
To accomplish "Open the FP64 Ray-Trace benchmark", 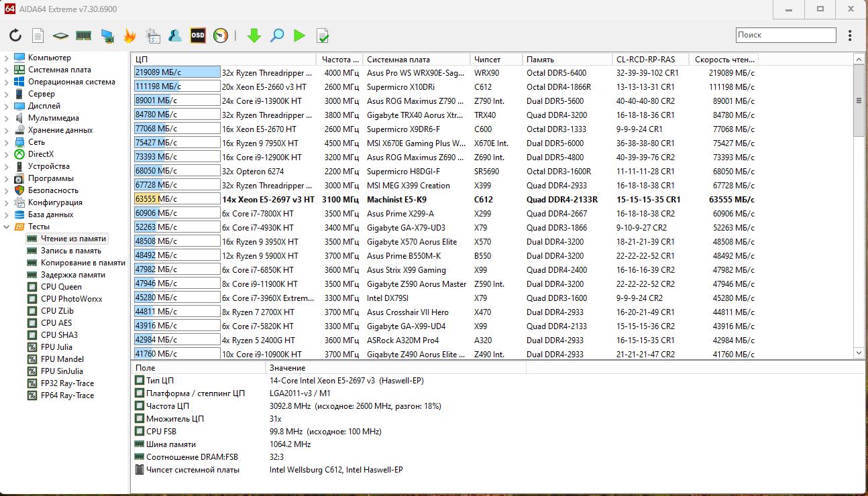I will [x=67, y=395].
